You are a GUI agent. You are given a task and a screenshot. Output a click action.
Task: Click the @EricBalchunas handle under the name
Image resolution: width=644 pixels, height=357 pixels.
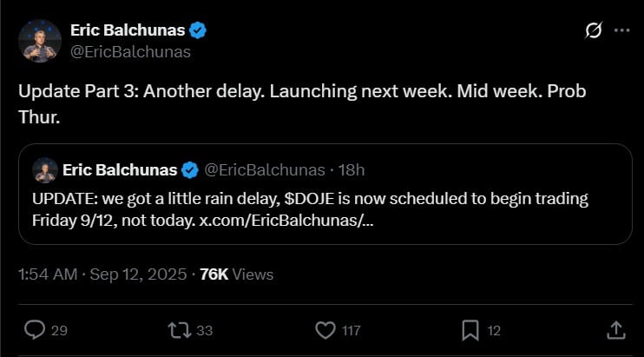tap(130, 51)
